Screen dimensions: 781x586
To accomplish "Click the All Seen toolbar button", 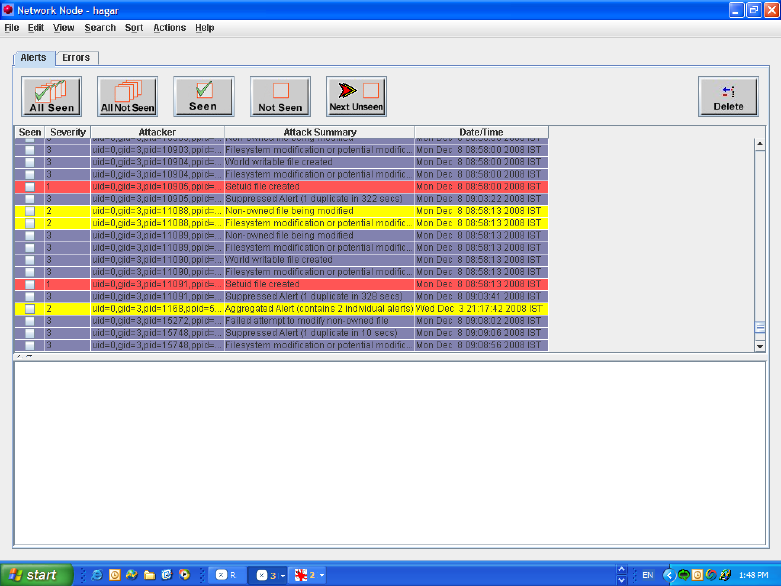I will click(51, 96).
